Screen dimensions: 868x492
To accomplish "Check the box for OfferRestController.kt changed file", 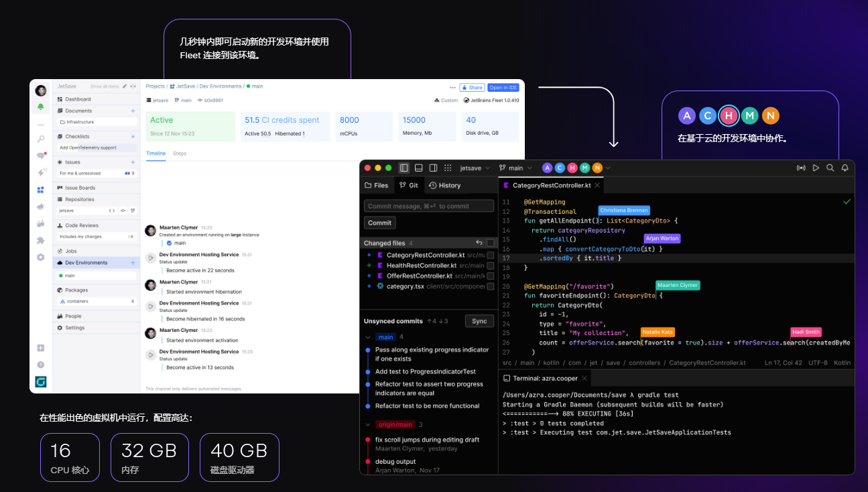I will (491, 275).
